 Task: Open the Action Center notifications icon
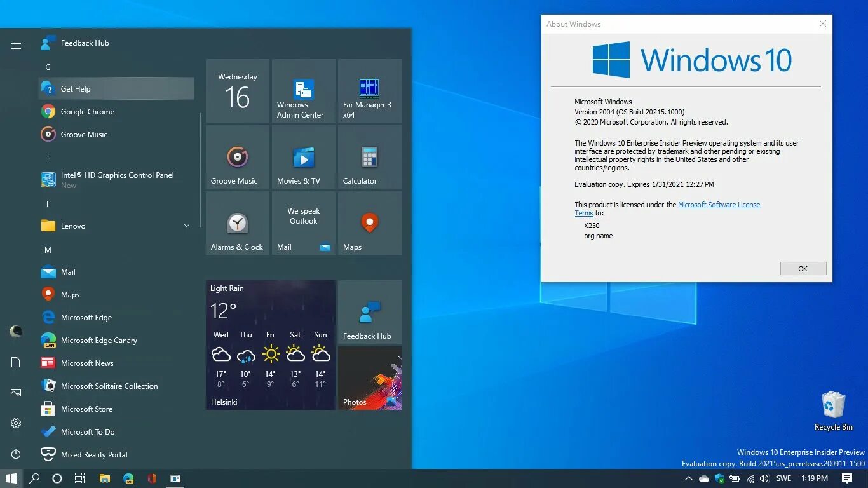pyautogui.click(x=847, y=478)
